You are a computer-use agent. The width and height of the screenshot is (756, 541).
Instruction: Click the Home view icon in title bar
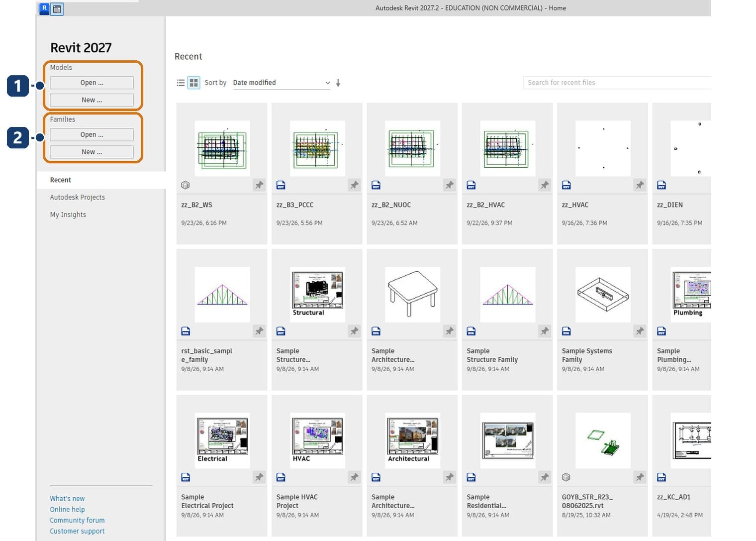[x=57, y=9]
